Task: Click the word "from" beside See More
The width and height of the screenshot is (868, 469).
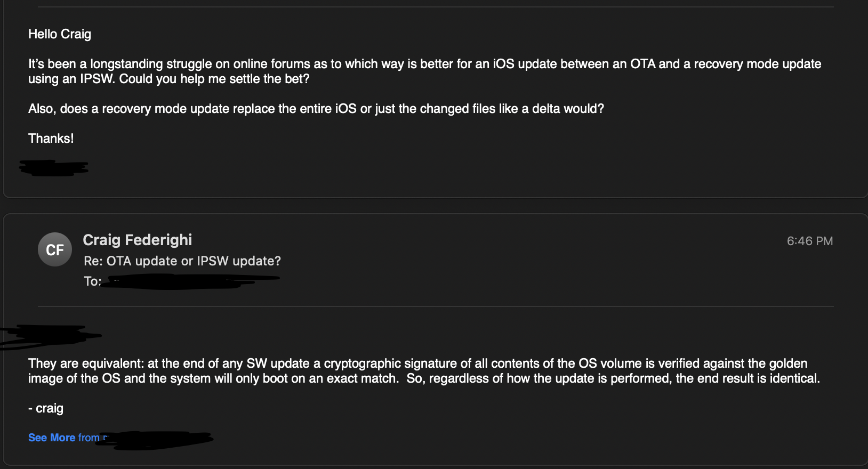Action: pyautogui.click(x=89, y=438)
